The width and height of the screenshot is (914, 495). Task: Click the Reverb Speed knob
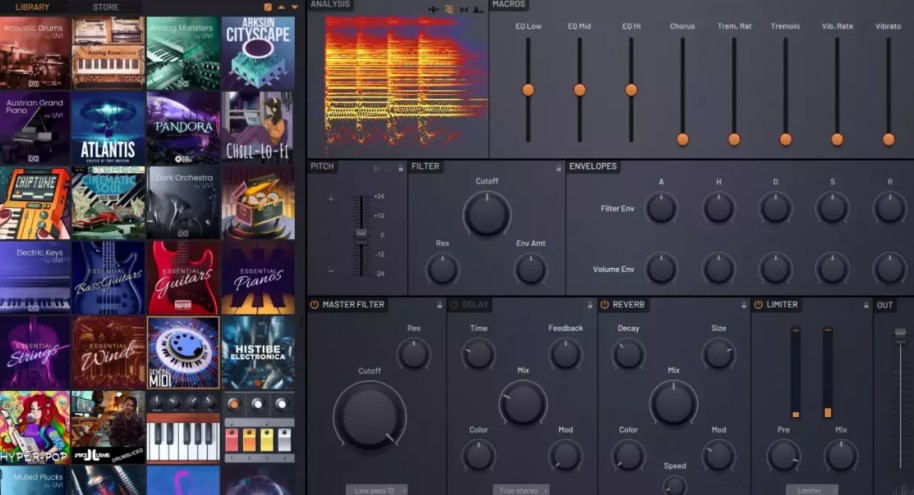675,485
